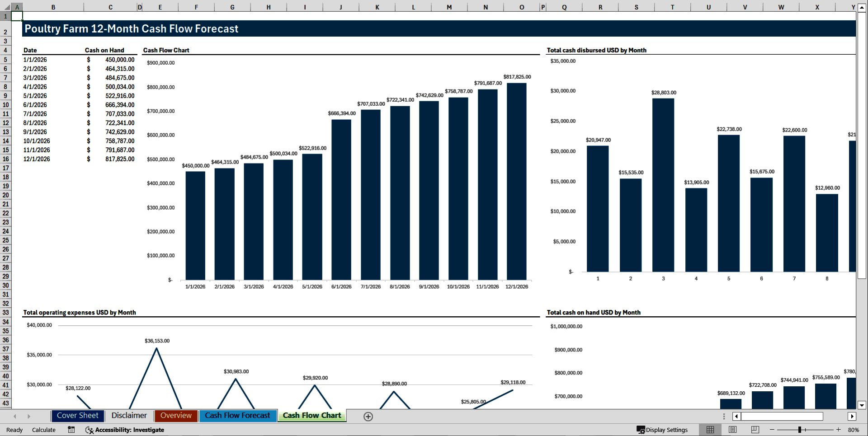868x436 pixels.
Task: Select the column C header
Action: [x=110, y=7]
